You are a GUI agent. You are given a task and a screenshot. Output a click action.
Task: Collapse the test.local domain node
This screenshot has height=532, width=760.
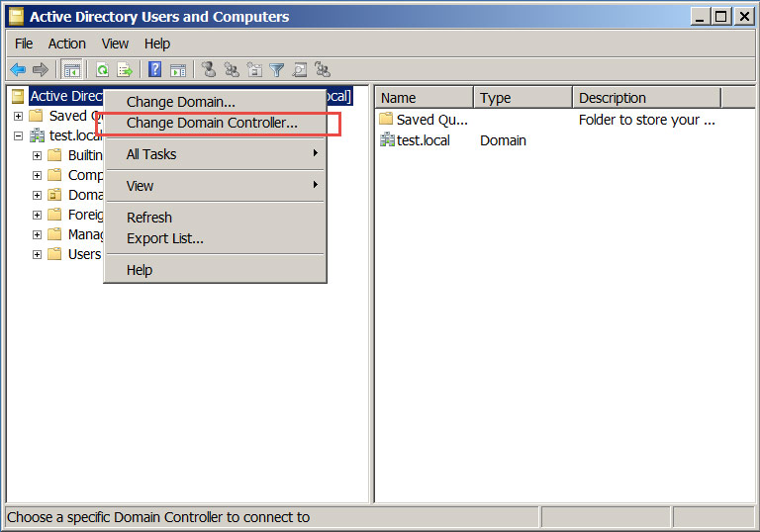click(18, 135)
